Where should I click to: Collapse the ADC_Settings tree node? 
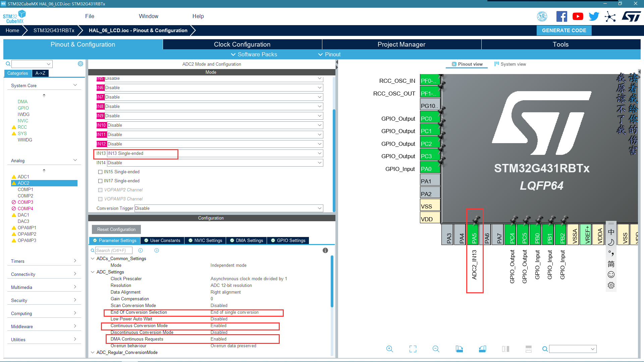click(93, 272)
